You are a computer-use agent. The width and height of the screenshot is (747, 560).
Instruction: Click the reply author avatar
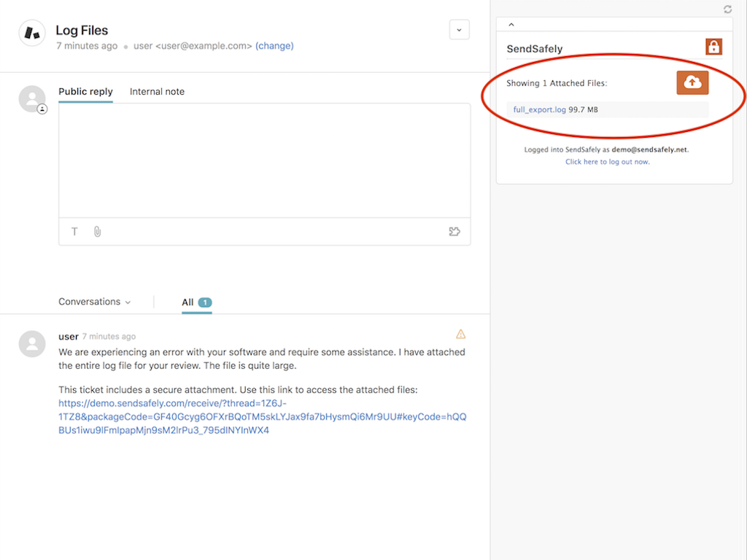pos(32,99)
